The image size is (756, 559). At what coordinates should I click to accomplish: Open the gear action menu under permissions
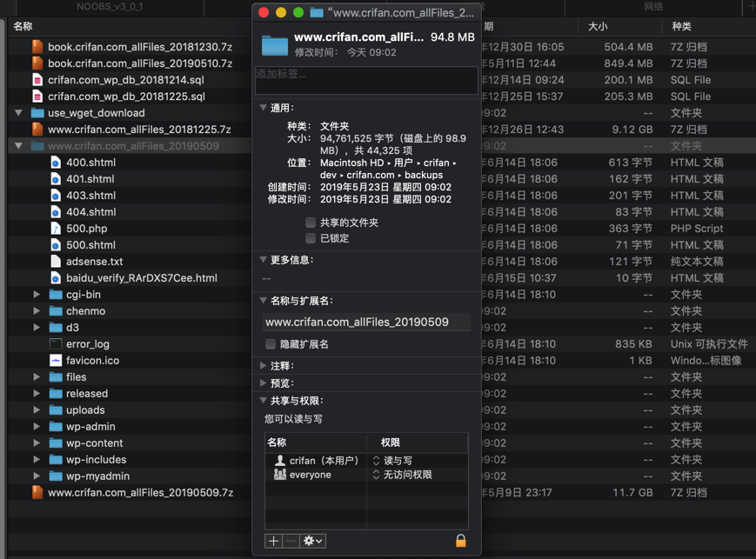(x=312, y=541)
